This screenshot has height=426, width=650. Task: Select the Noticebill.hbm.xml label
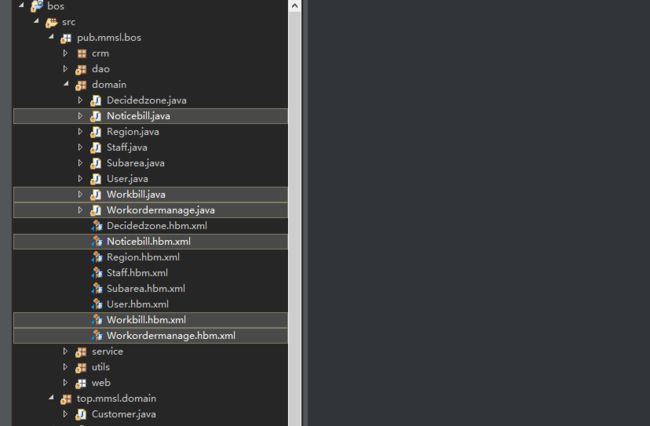[x=148, y=242]
